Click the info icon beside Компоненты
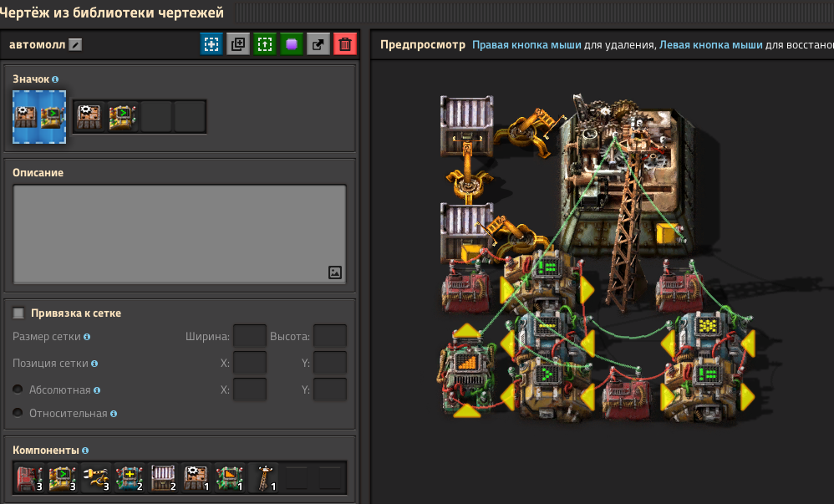The height and width of the screenshot is (504, 834). (x=85, y=451)
